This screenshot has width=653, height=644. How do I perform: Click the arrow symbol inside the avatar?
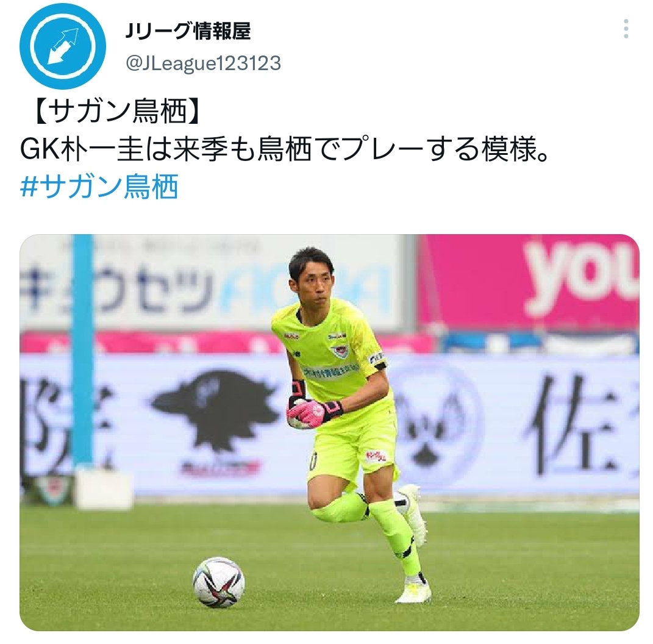click(63, 46)
